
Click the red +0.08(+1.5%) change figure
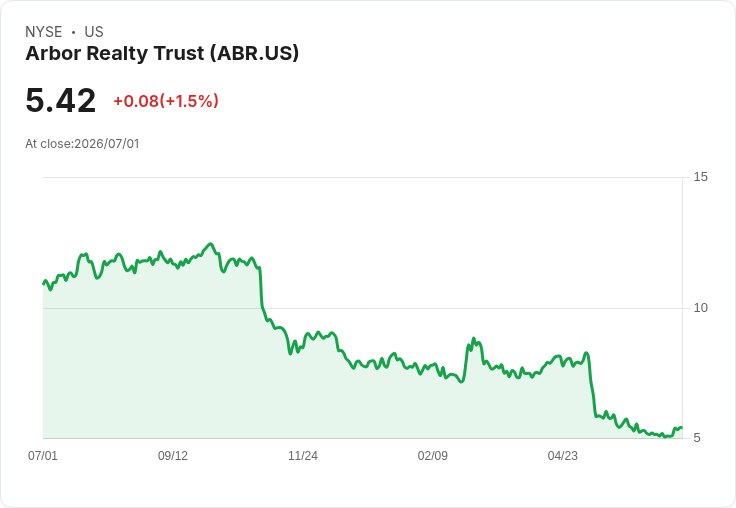[166, 101]
